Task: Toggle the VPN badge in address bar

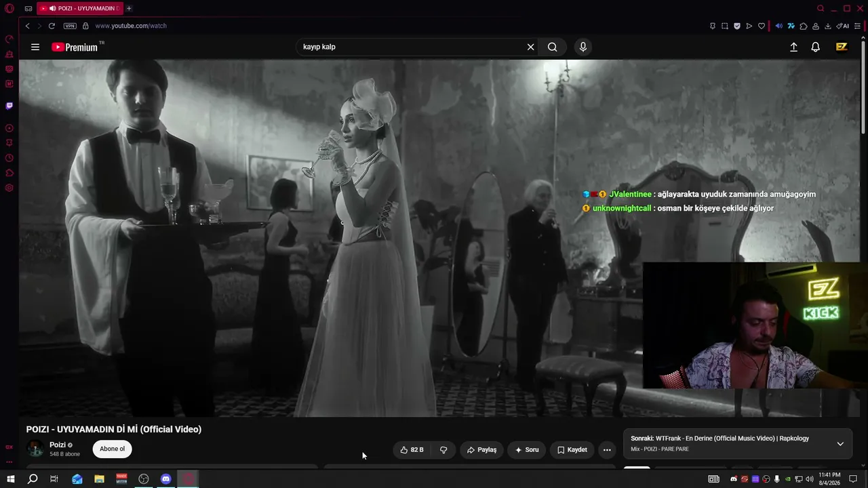Action: (70, 26)
